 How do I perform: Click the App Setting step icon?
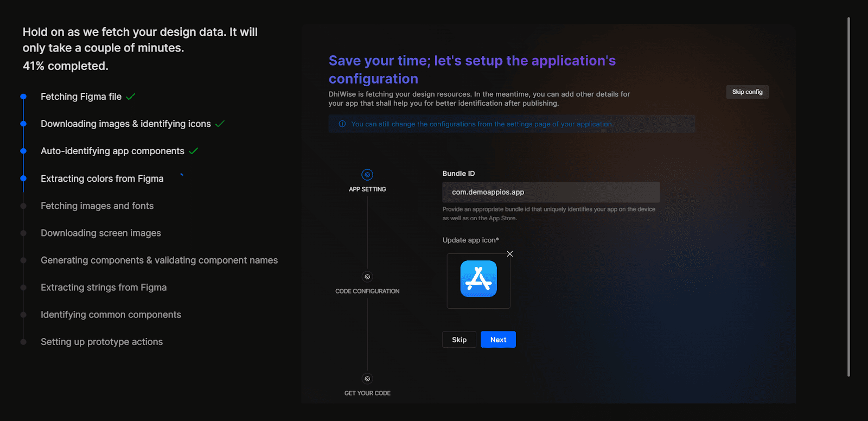click(367, 175)
